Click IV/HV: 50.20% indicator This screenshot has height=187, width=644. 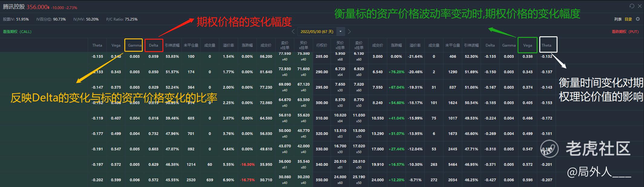point(86,19)
